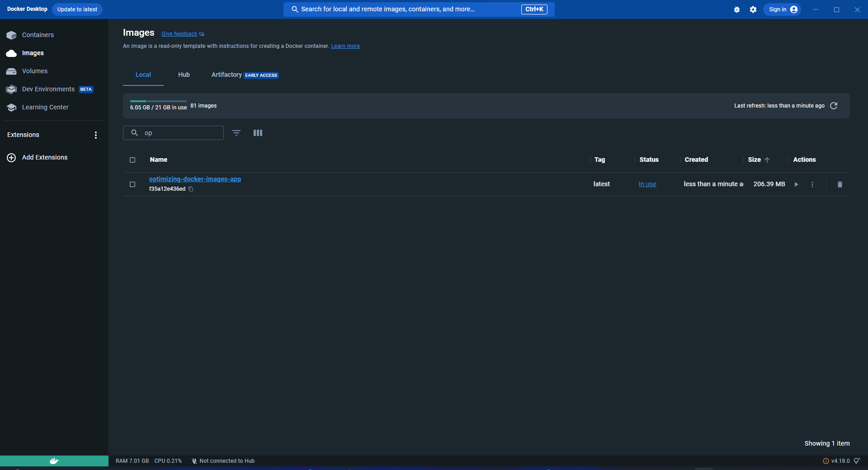868x470 pixels.
Task: Switch to the Hub tab
Action: [184, 75]
